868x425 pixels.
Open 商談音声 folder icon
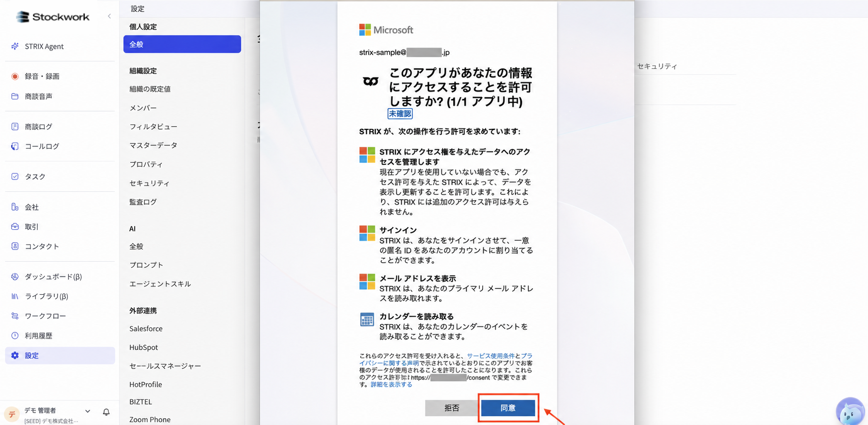[x=15, y=96]
